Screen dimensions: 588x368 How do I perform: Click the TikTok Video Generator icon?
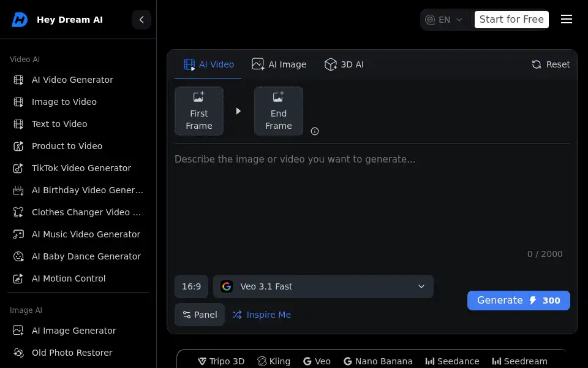[18, 168]
